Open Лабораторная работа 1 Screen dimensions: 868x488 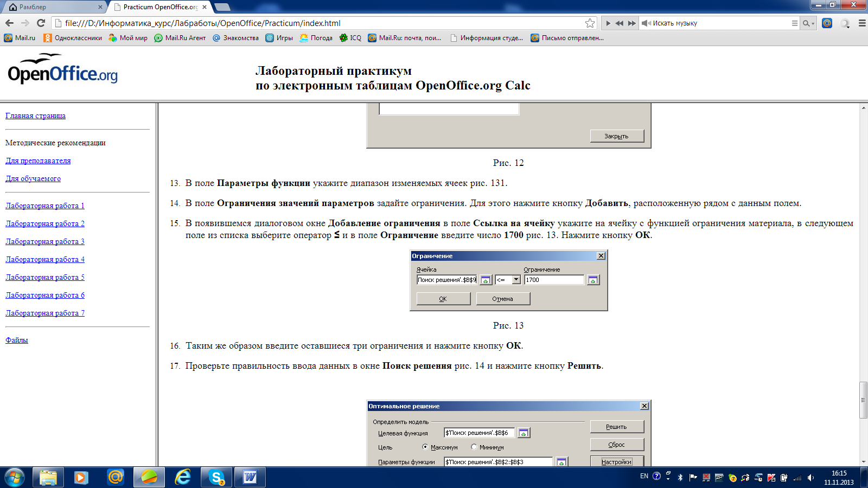pyautogui.click(x=45, y=206)
